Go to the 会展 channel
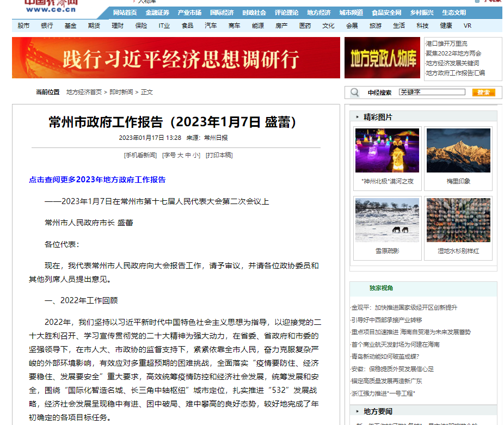Screen dimensions: 504x425 (x=352, y=26)
